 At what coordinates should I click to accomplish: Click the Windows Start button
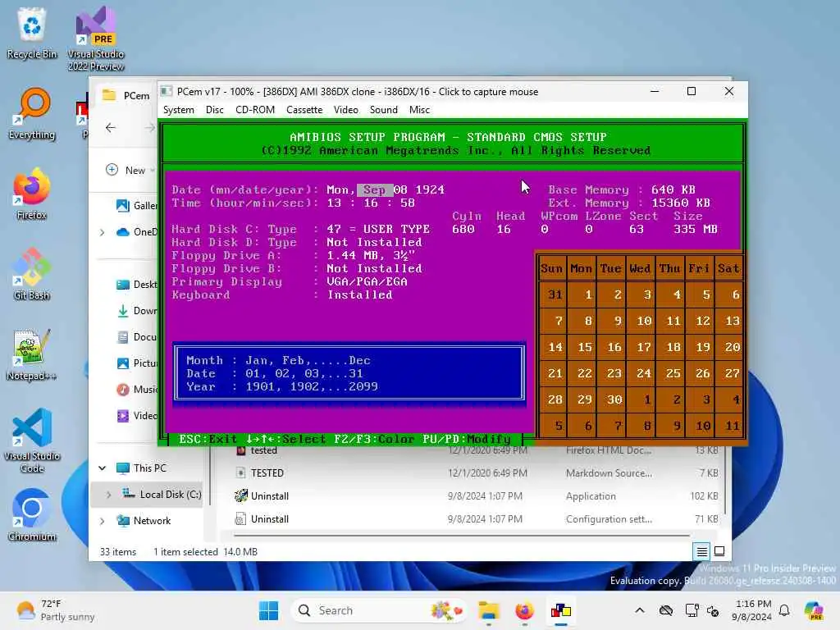click(x=268, y=610)
